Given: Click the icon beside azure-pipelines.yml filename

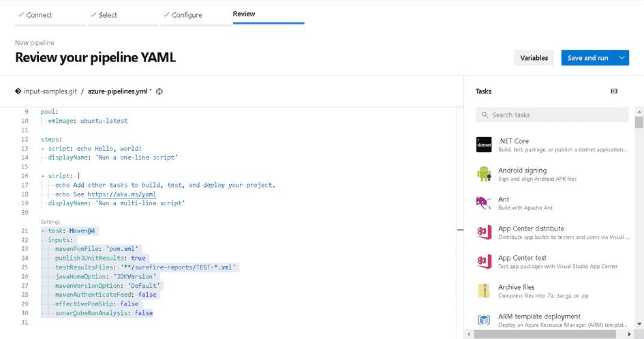Looking at the screenshot, I should [159, 91].
